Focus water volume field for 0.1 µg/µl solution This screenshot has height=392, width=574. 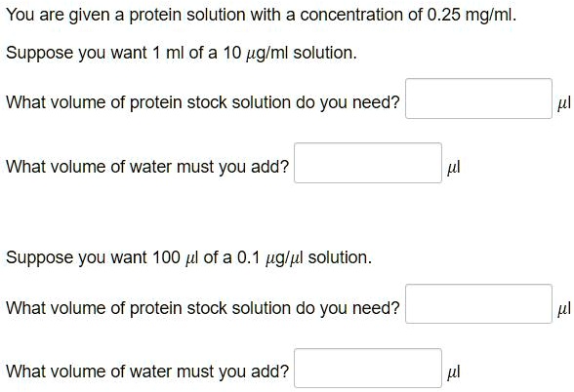click(x=368, y=369)
